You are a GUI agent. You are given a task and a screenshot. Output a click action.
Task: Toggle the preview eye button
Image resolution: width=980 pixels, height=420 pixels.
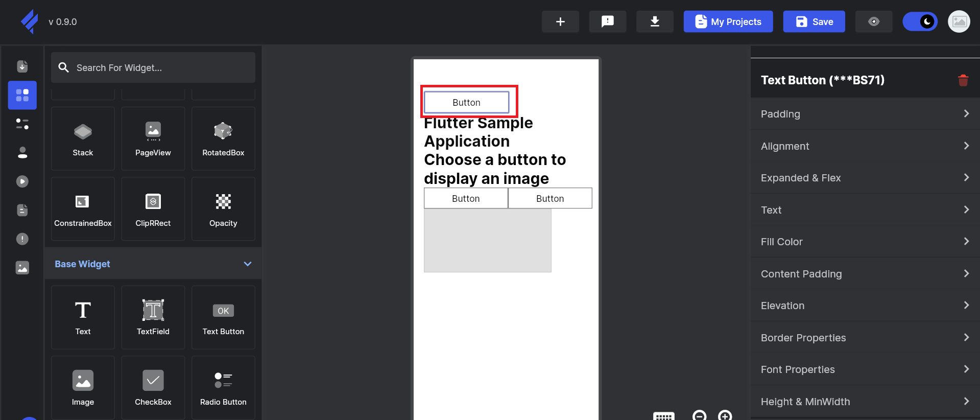[x=873, y=21]
